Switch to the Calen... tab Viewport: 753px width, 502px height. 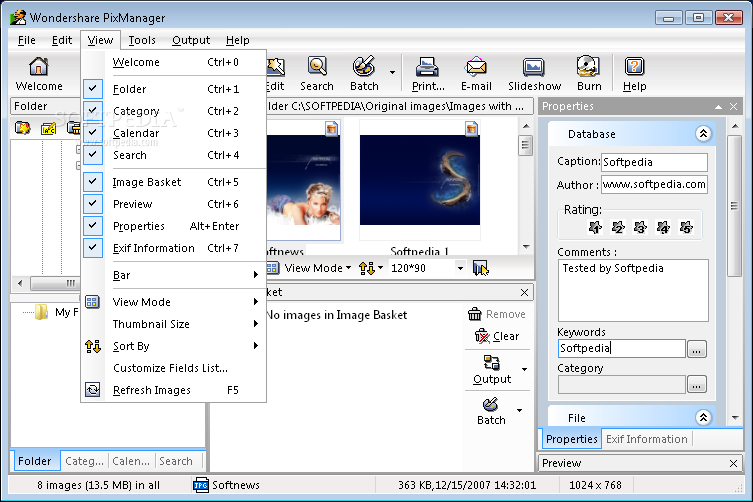coord(131,461)
